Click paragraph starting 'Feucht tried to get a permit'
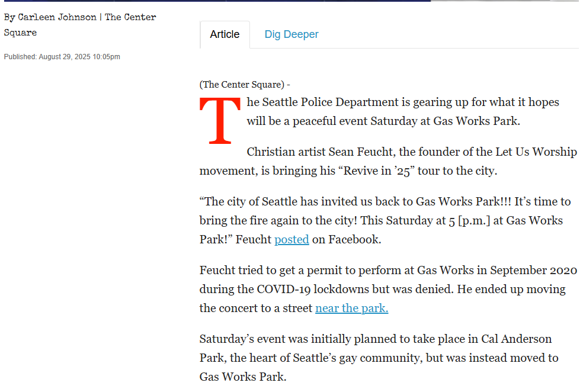 pos(388,289)
